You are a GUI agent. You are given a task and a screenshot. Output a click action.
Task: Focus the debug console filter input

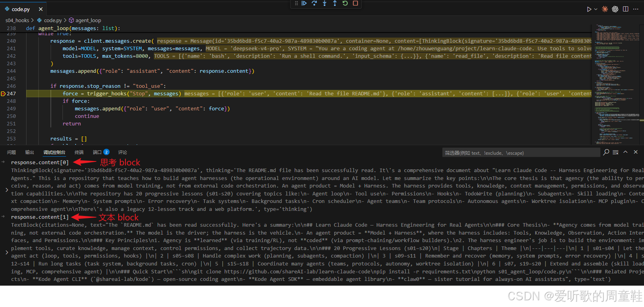[x=521, y=153]
